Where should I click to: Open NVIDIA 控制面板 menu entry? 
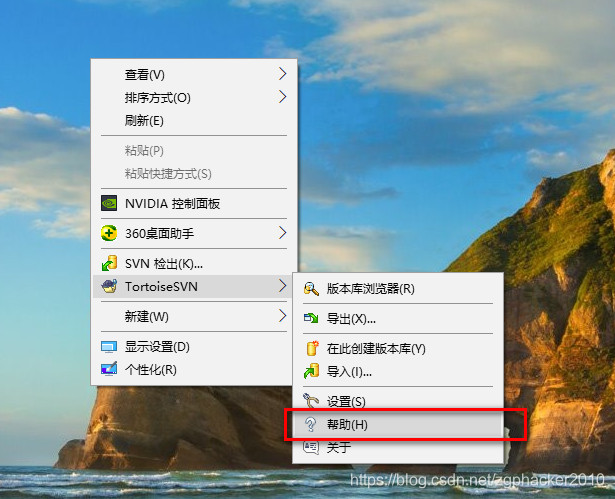[x=194, y=203]
